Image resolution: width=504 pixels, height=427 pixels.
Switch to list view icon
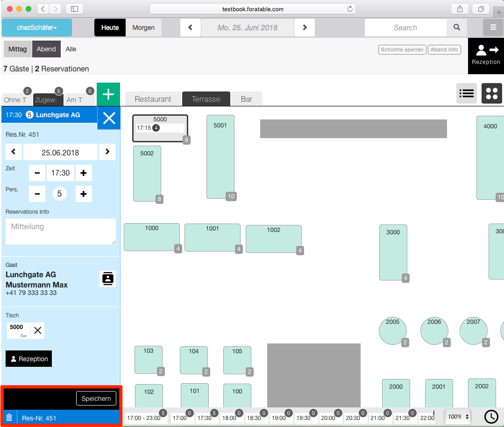tap(466, 93)
